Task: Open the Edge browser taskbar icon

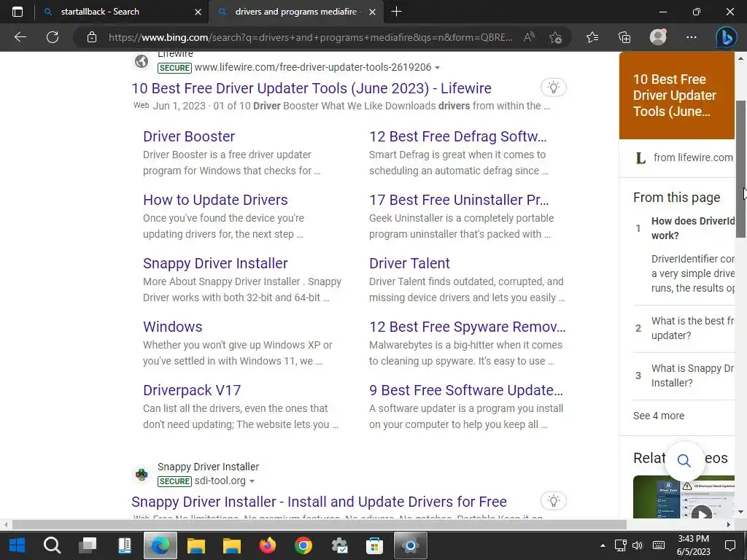Action: pos(160,545)
